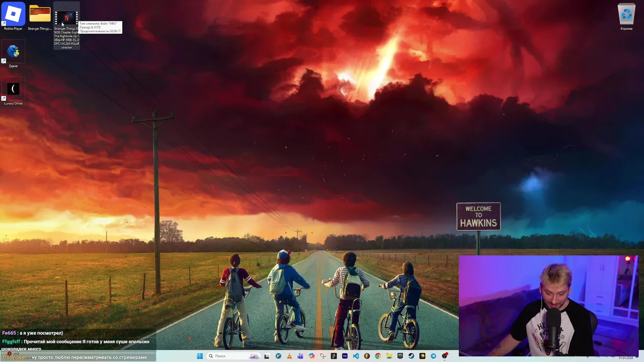Image resolution: width=644 pixels, height=362 pixels.
Task: Open Google Chrome from the taskbar
Action: 378,356
